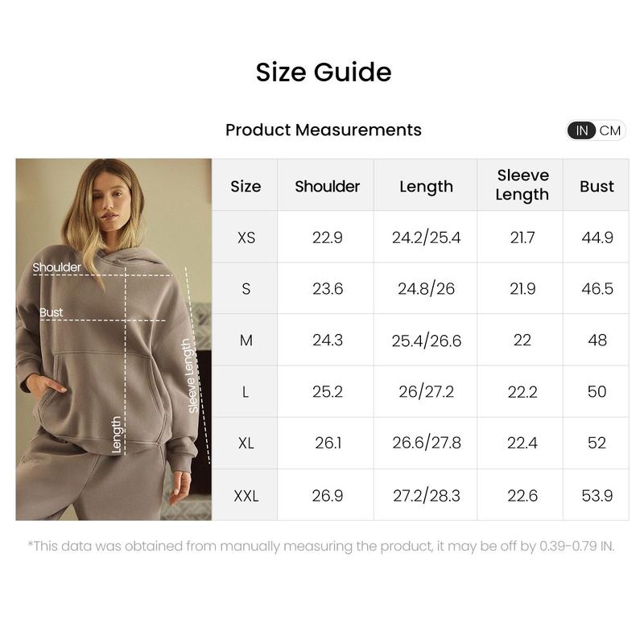This screenshot has width=644, height=644.
Task: Click the Shoulder column header
Action: pos(327,186)
